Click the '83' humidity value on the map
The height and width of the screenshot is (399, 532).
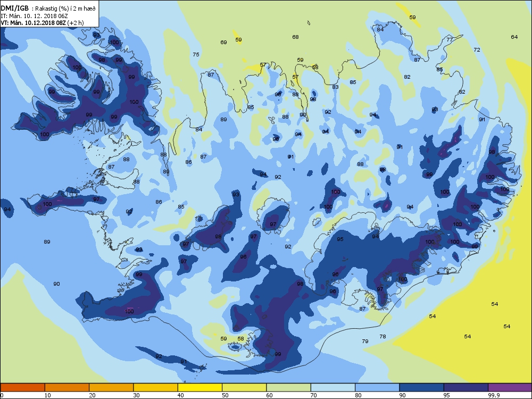[336, 87]
